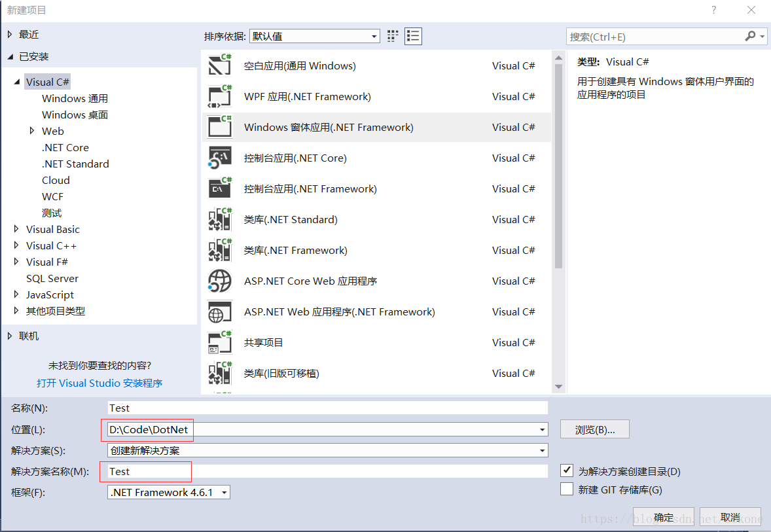Viewport: 771px width, 532px height.
Task: Open Visual Studio 安装程序 link
Action: click(99, 383)
